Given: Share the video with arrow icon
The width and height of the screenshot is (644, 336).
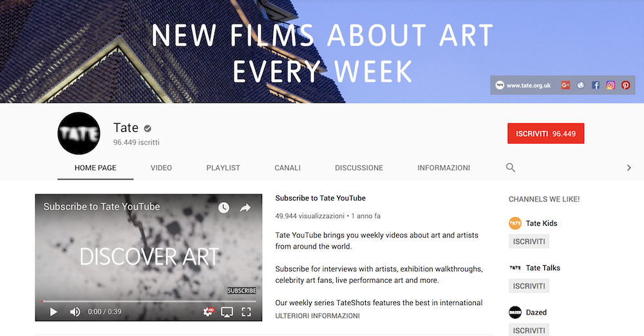Looking at the screenshot, I should 245,208.
